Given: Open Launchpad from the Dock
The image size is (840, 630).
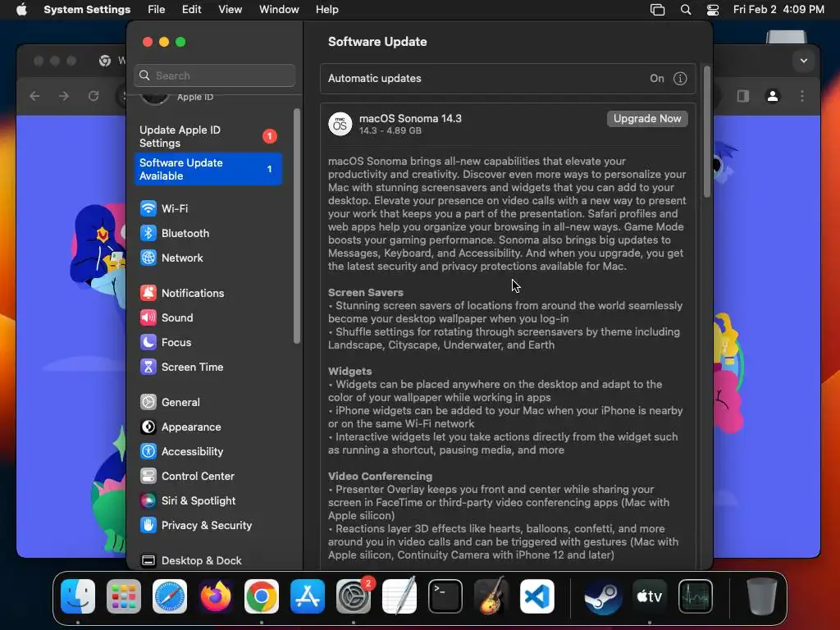Looking at the screenshot, I should [124, 596].
